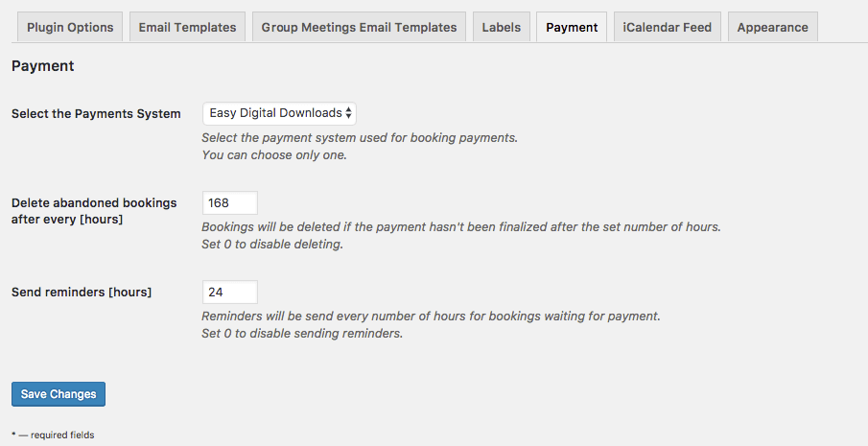
Task: Click 'Set 0 to disable sending reminders' text
Action: [302, 333]
